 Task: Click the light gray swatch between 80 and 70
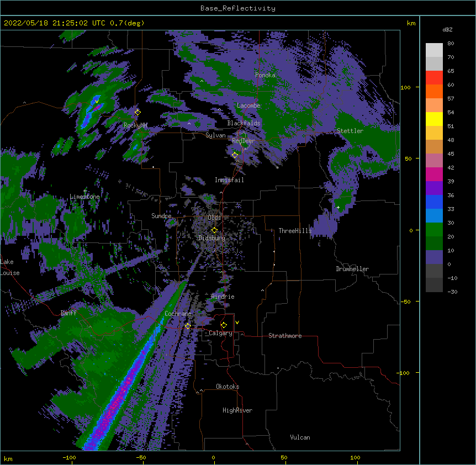coord(434,50)
